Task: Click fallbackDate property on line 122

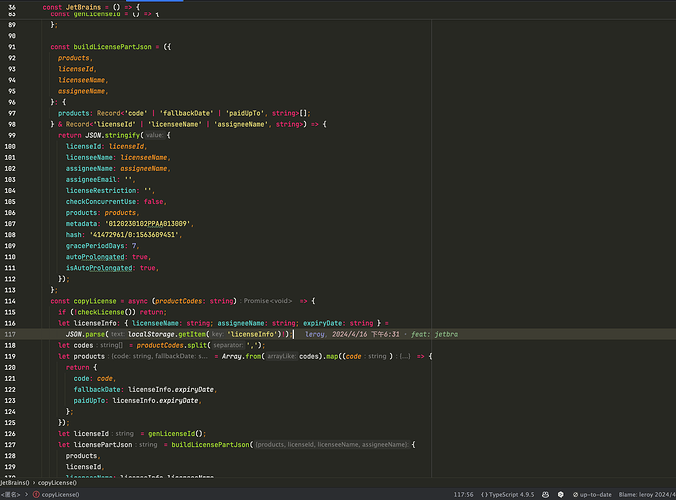Action: pyautogui.click(x=97, y=389)
